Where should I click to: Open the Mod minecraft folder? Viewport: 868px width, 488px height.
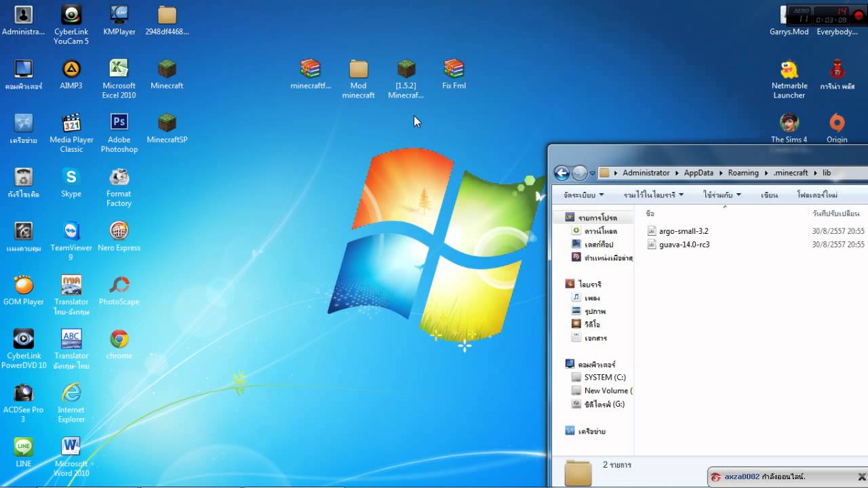(358, 79)
